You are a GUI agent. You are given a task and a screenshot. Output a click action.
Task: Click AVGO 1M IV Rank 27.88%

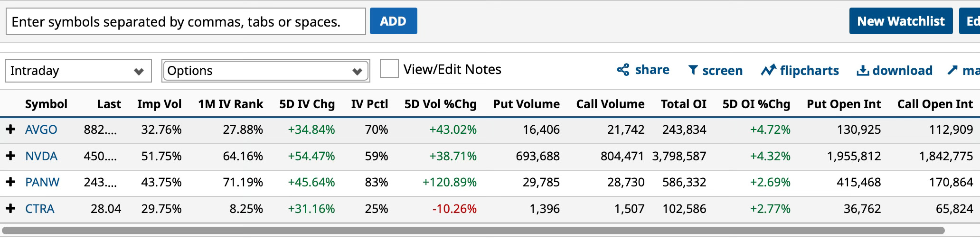click(243, 129)
